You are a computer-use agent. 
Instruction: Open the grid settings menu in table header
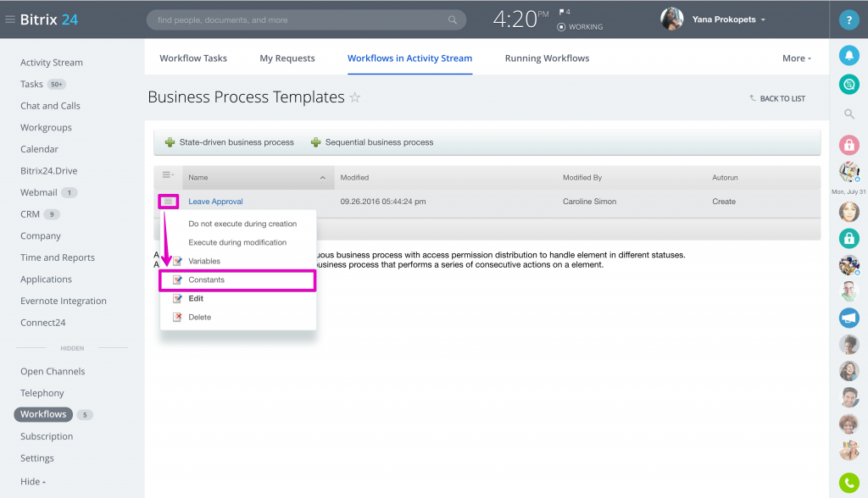coord(168,174)
